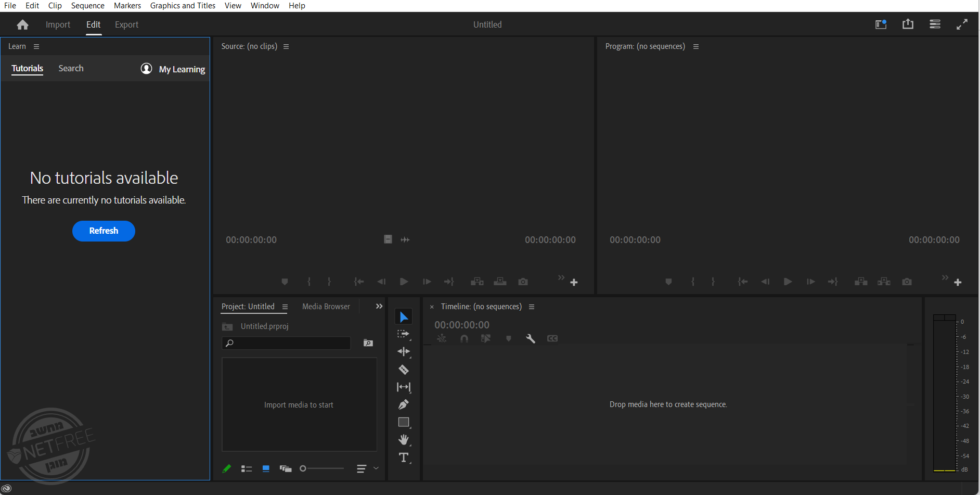Open the Source panel hamburger menu
Viewport: 980px width, 495px height.
[286, 46]
